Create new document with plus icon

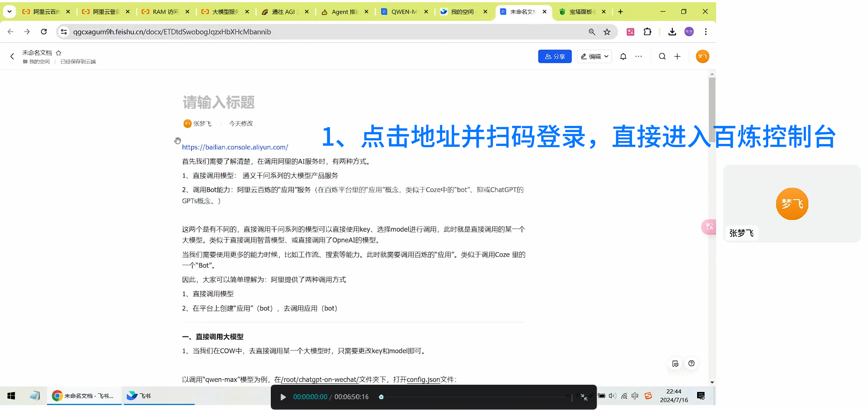(x=677, y=56)
